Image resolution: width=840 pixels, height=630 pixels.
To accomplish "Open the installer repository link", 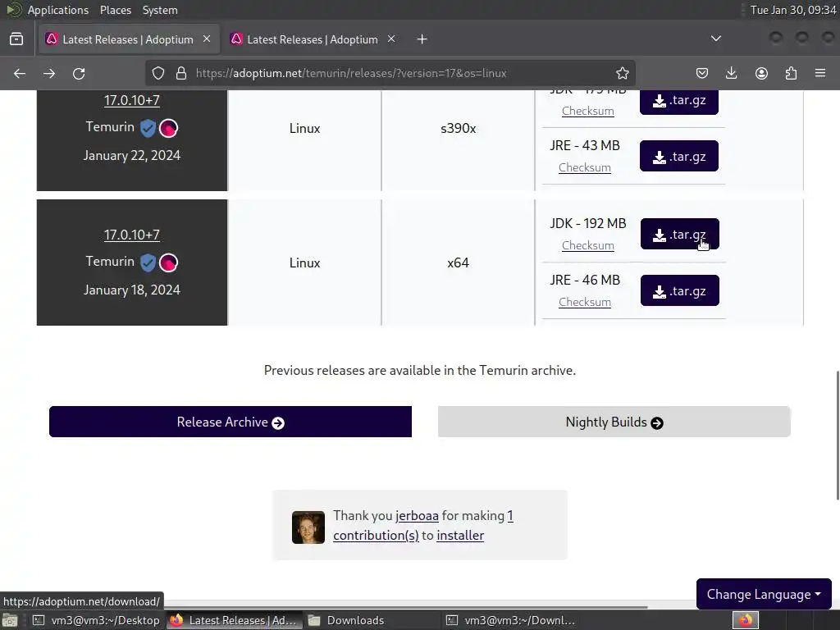I will (460, 536).
